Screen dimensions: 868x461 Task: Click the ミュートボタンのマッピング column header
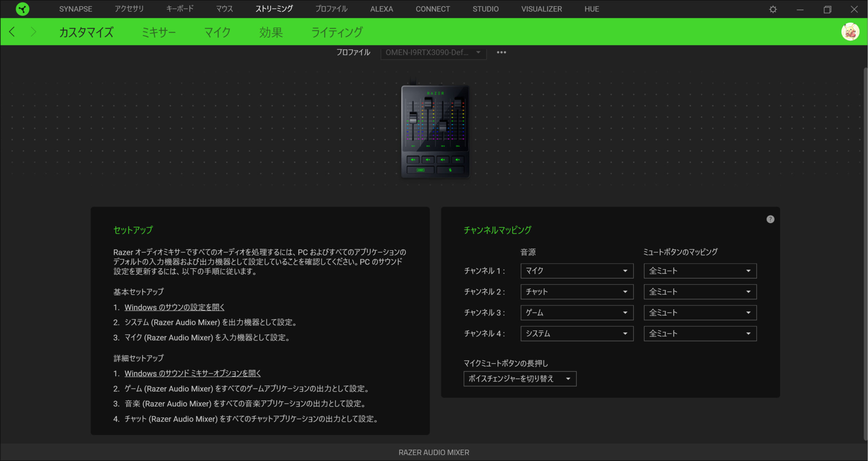(x=680, y=252)
